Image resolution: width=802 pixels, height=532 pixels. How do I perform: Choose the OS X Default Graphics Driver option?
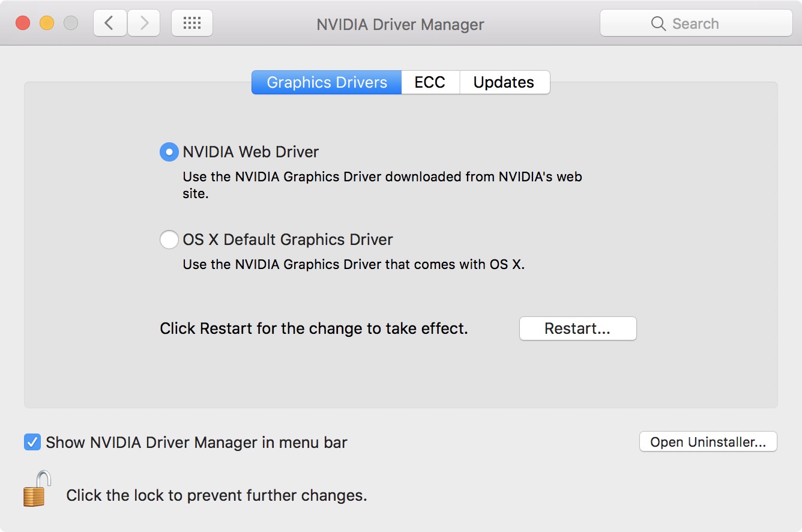pyautogui.click(x=169, y=240)
